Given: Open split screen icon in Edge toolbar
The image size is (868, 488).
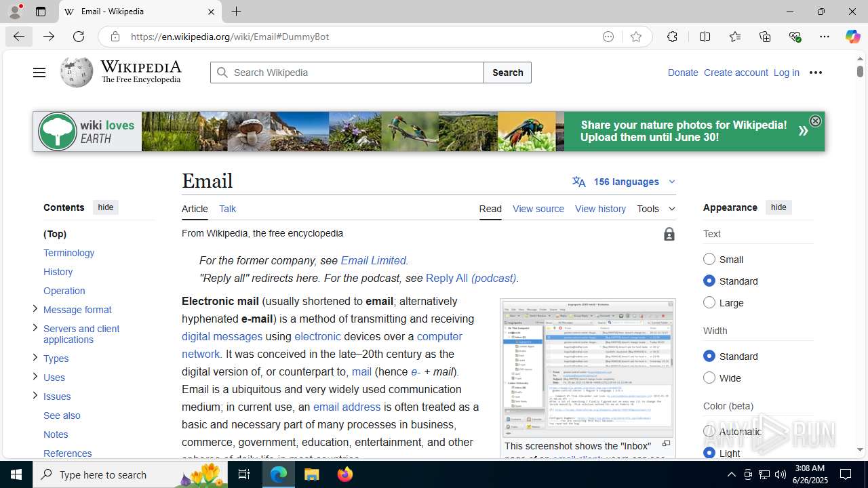Looking at the screenshot, I should (x=705, y=37).
